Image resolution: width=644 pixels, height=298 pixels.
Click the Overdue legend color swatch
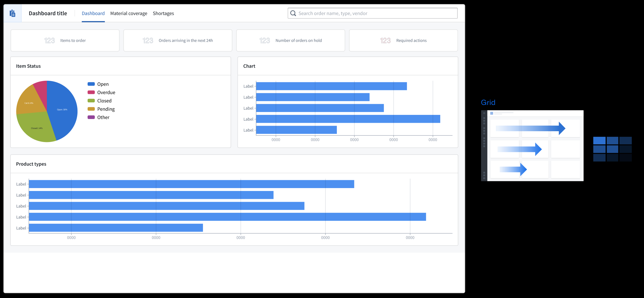91,92
